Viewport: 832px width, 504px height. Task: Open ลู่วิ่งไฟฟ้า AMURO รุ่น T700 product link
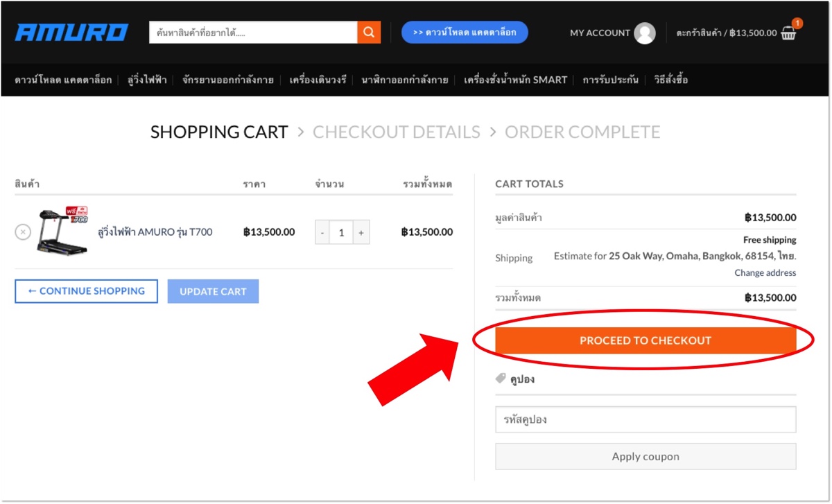tap(155, 232)
